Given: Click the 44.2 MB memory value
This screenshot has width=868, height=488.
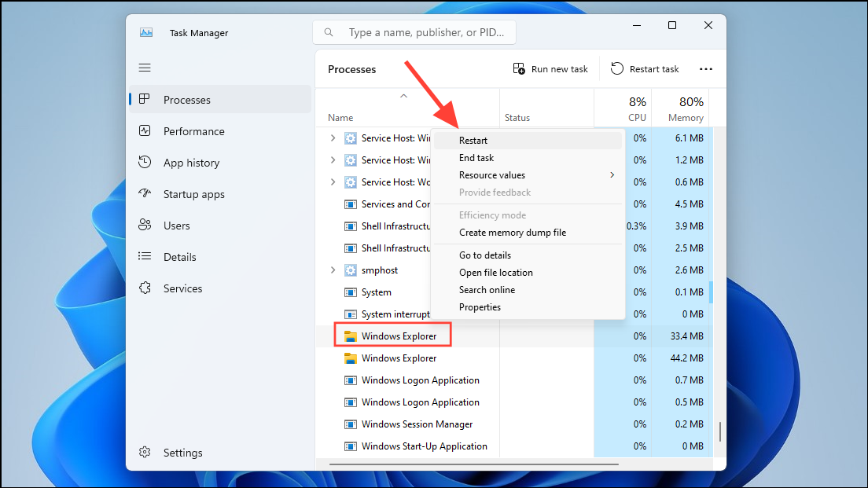Looking at the screenshot, I should tap(686, 358).
